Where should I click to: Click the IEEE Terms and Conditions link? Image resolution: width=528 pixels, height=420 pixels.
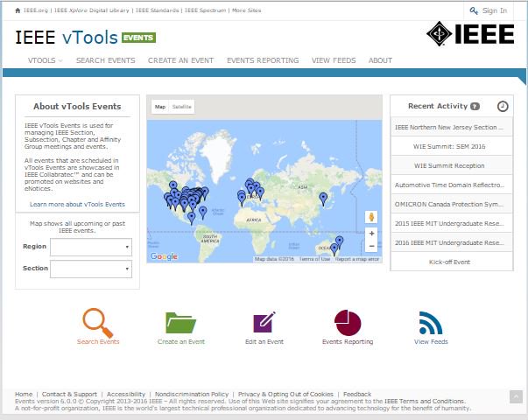[x=425, y=401]
